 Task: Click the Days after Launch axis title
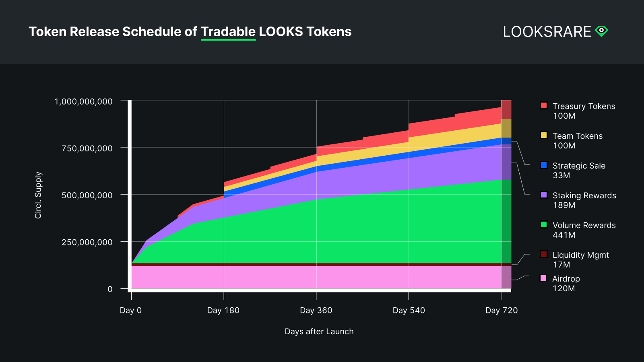pyautogui.click(x=319, y=331)
